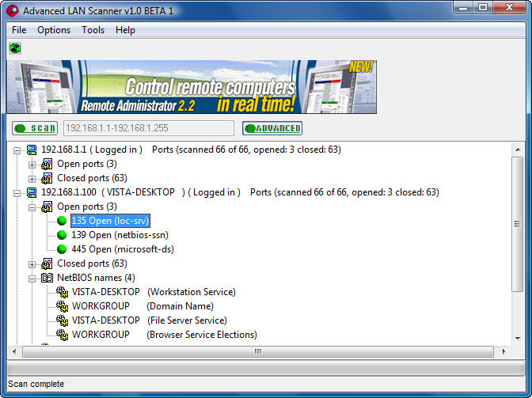Click the Advanced LAN Scanner title bar icon
The height and width of the screenshot is (398, 532).
coord(12,10)
